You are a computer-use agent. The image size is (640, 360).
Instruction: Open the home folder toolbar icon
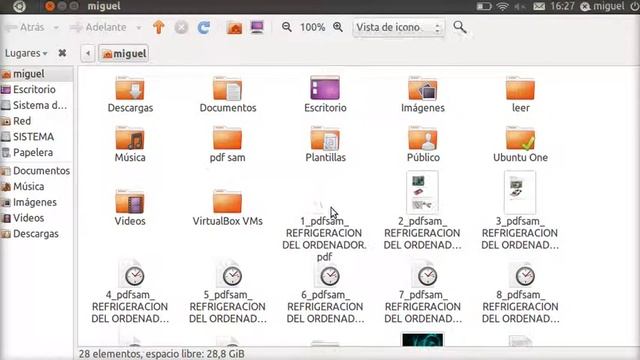[235, 27]
